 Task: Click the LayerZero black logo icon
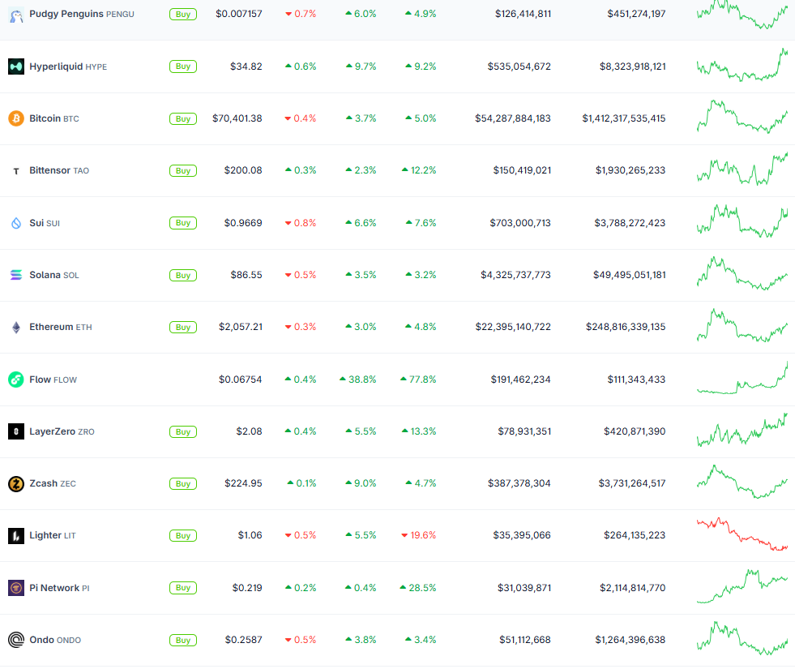pyautogui.click(x=16, y=431)
